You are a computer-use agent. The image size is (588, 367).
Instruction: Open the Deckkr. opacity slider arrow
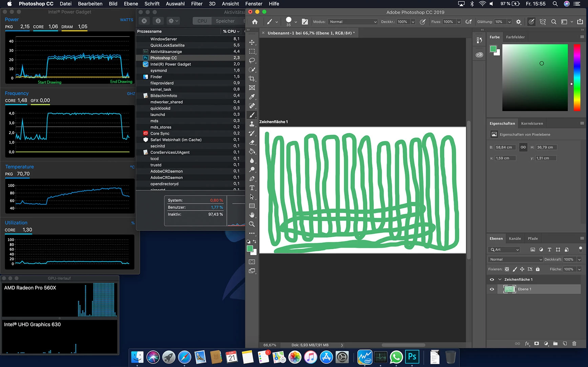tap(413, 22)
